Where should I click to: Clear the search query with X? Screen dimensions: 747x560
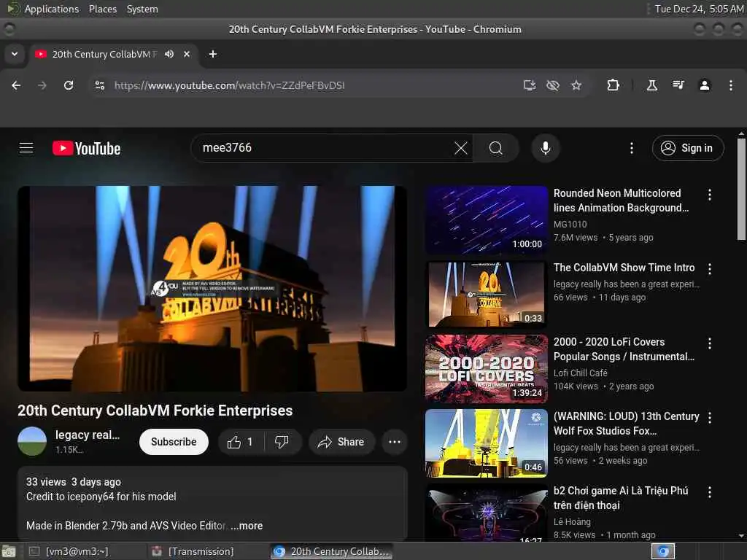click(461, 148)
